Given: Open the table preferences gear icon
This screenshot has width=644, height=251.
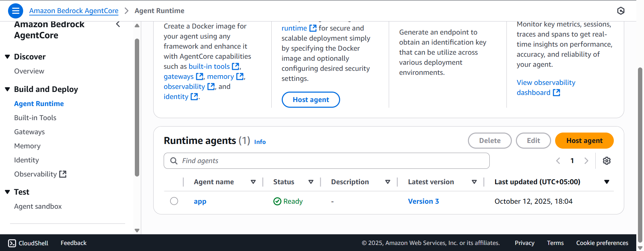Looking at the screenshot, I should pos(607,161).
